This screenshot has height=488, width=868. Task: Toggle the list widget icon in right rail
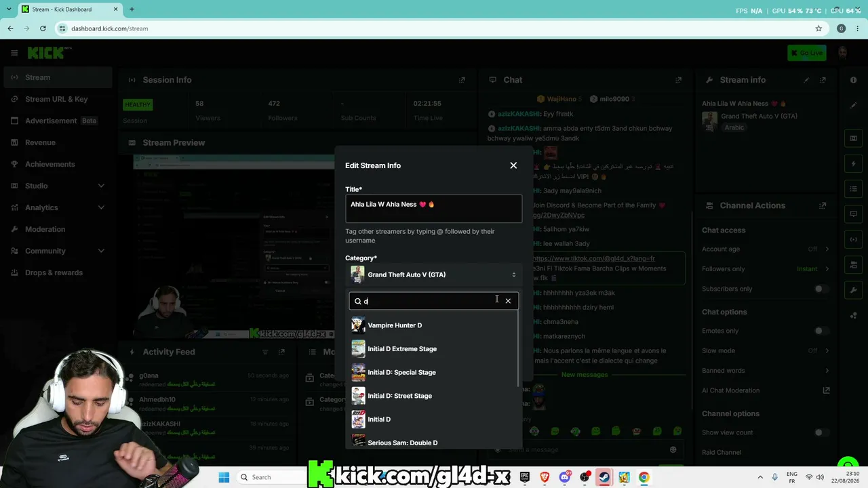click(854, 188)
